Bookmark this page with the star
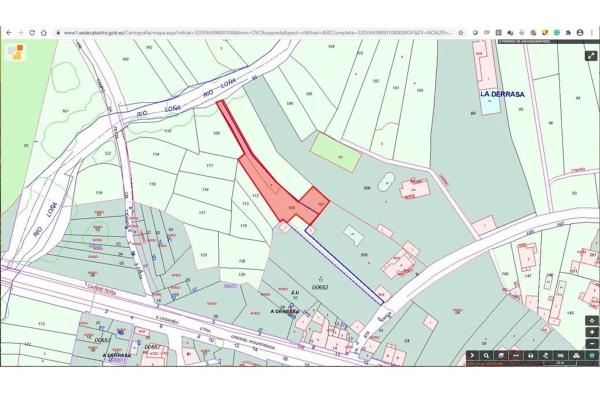Screen dimensions: 600x415 click(x=461, y=32)
